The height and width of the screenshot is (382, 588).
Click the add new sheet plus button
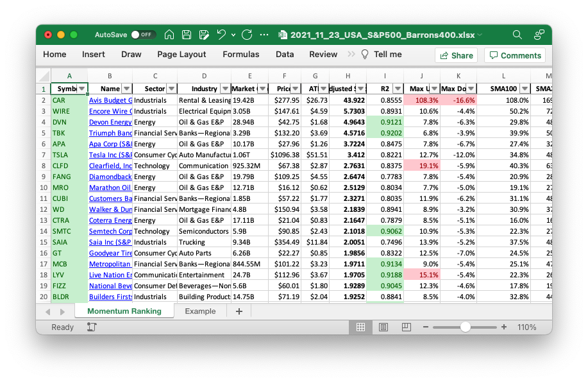[239, 311]
